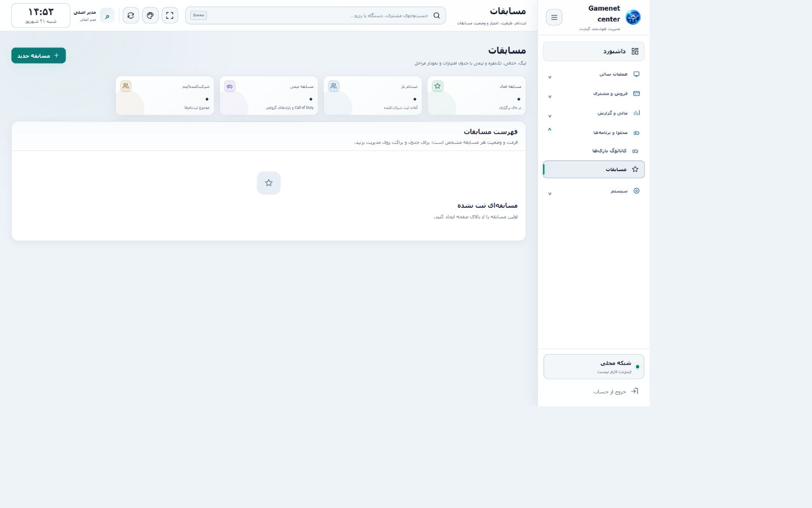Collapse the محتوا و برنامه‌ها section chevron
The image size is (812, 508).
tap(550, 130)
